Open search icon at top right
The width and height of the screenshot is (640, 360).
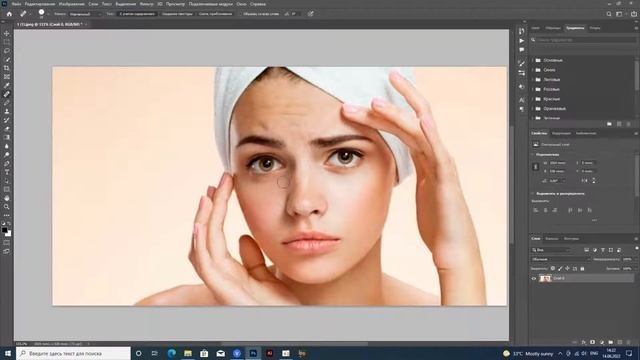pyautogui.click(x=609, y=14)
